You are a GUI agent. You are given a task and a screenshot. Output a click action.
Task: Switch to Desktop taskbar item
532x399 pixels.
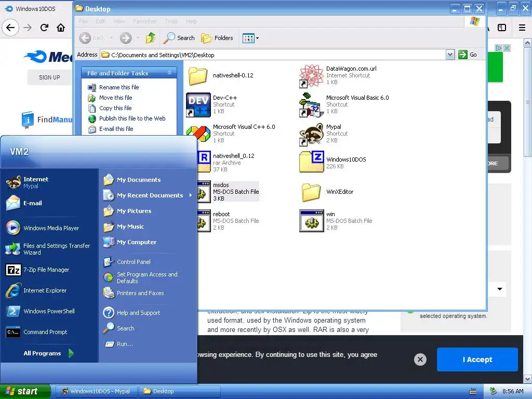pos(179,391)
